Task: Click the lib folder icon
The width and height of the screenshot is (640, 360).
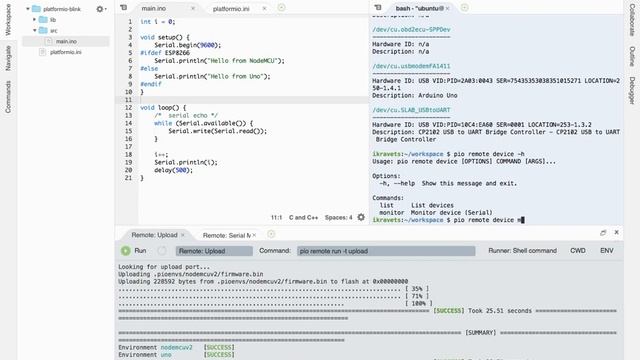Action: [43, 19]
